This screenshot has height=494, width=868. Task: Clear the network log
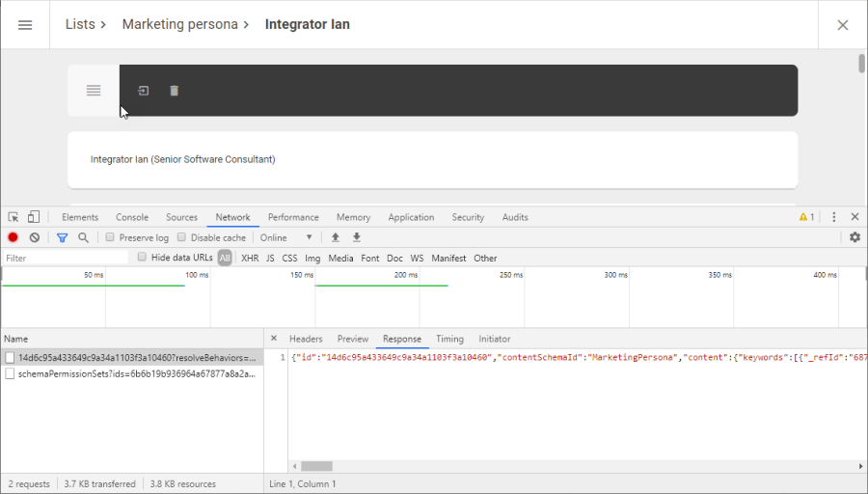tap(35, 237)
